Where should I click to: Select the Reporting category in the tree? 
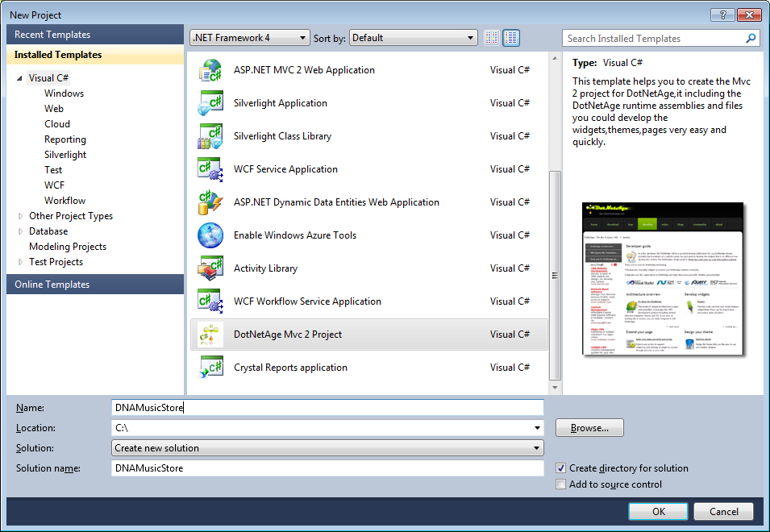(65, 139)
